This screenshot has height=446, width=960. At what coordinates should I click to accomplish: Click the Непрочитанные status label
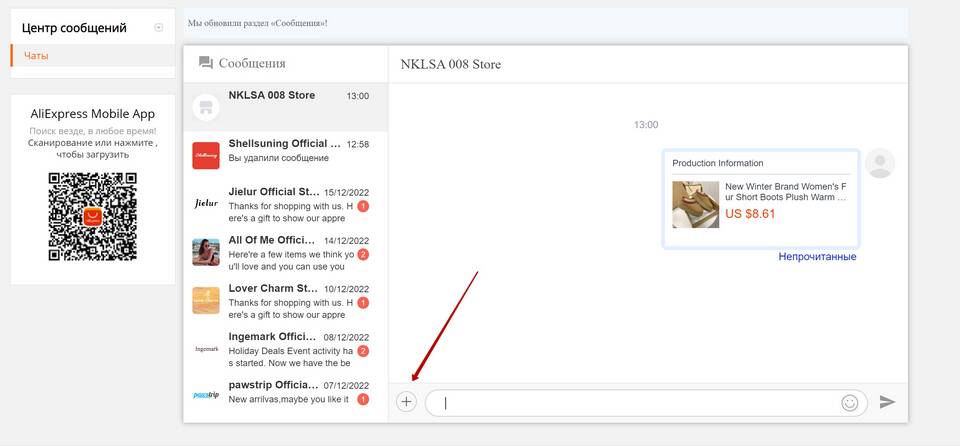click(817, 257)
